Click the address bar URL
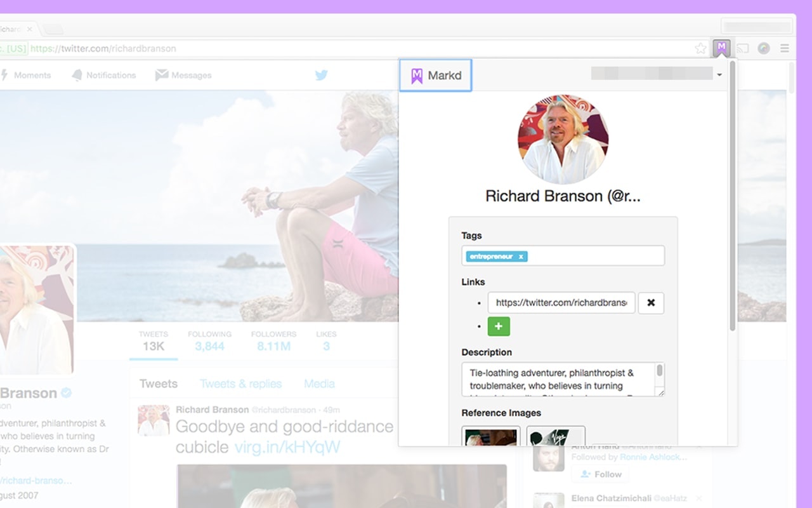The width and height of the screenshot is (812, 508). point(103,48)
